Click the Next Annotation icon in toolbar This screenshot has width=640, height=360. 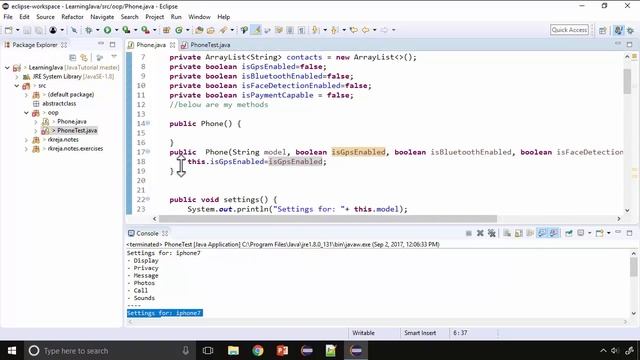(315, 30)
